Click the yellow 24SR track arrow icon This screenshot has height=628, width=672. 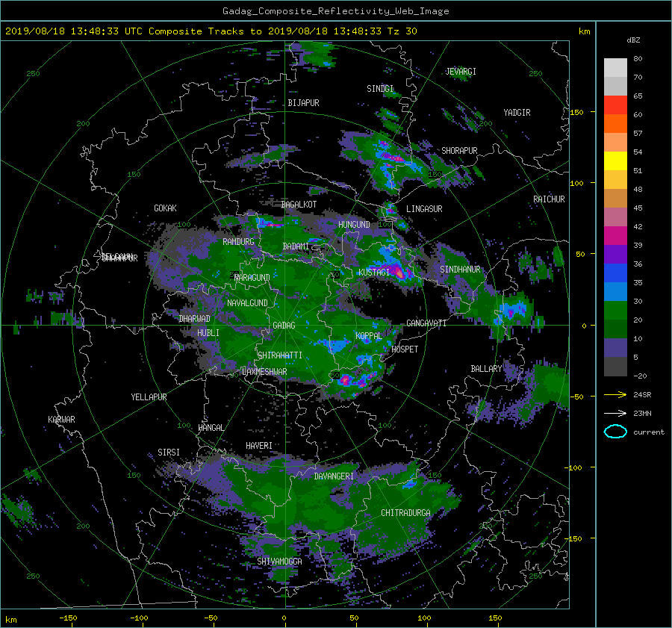(x=615, y=394)
